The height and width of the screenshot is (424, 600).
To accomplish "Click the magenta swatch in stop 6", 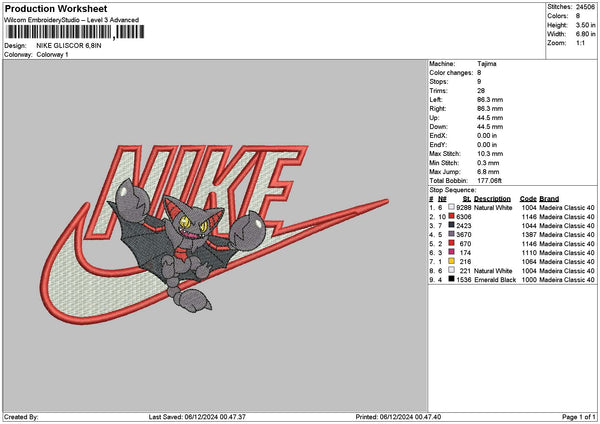I will pyautogui.click(x=452, y=253).
